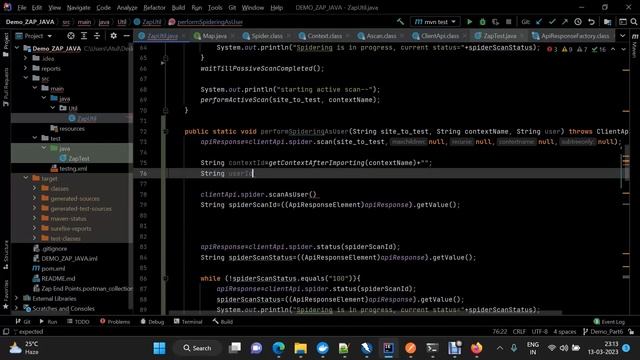Screen dimensions: 640x360
Task: Collapse the Demo_ZAP_JAVA root folder
Action: [x=17, y=48]
